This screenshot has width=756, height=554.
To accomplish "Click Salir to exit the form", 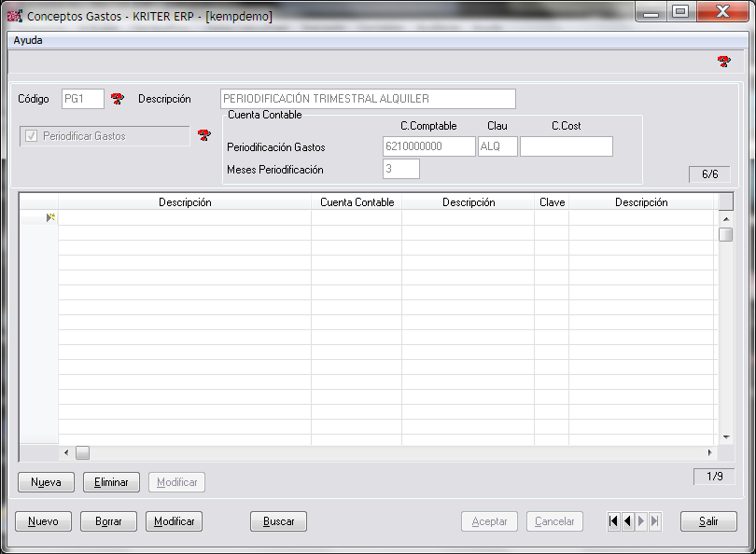I will pyautogui.click(x=708, y=521).
